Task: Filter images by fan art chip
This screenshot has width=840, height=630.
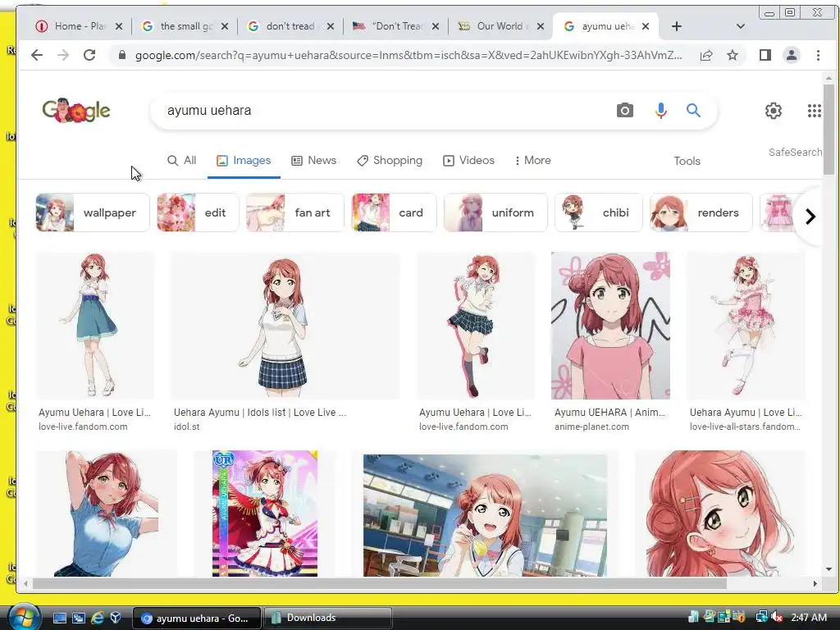Action: (x=295, y=212)
